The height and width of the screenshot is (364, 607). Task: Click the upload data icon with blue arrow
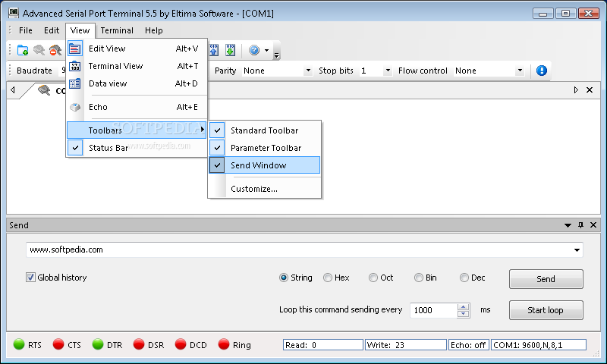tap(214, 50)
